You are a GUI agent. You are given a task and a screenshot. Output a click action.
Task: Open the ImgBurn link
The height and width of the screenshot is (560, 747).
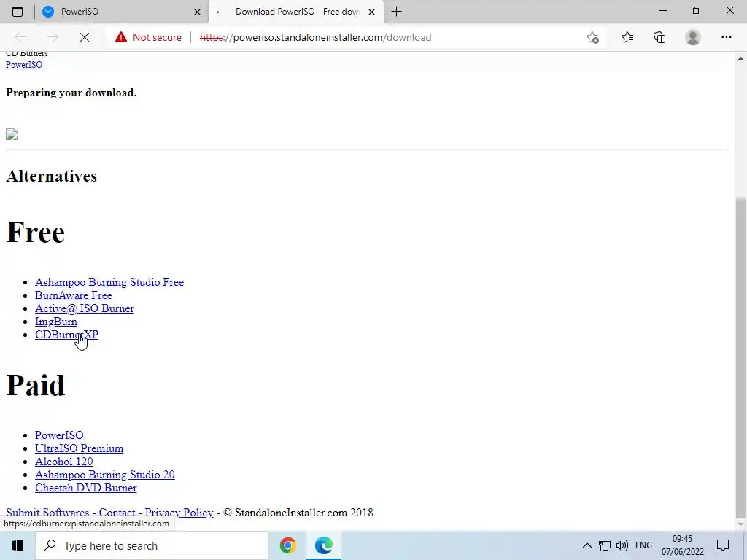pos(55,322)
